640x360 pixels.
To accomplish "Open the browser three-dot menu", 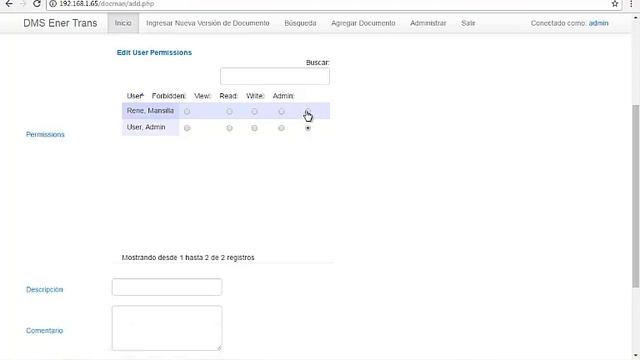I will [631, 4].
